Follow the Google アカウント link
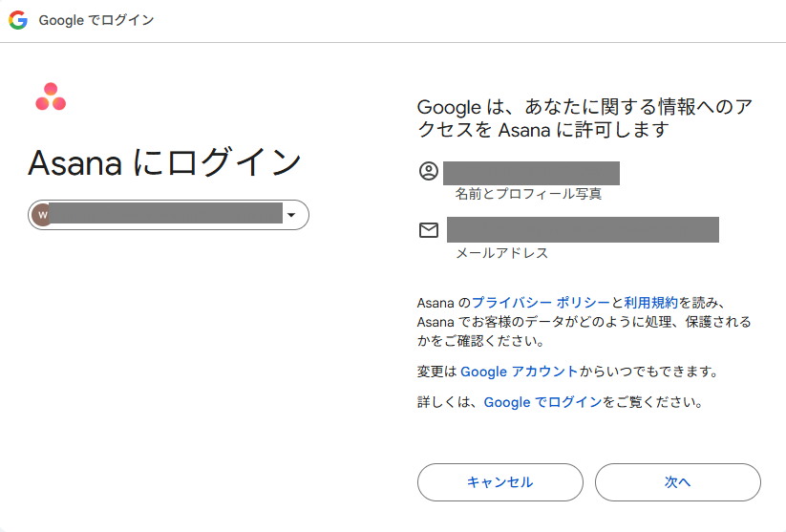This screenshot has width=786, height=532. (x=519, y=371)
